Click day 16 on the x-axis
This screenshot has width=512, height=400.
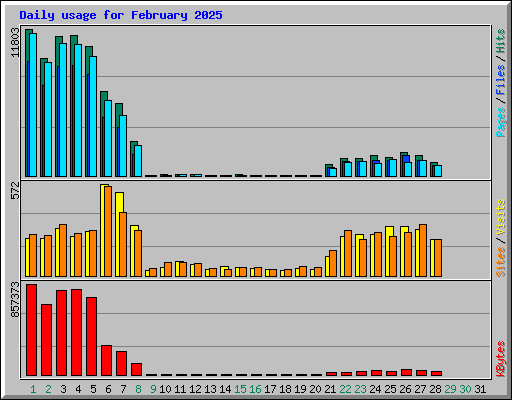point(255,389)
